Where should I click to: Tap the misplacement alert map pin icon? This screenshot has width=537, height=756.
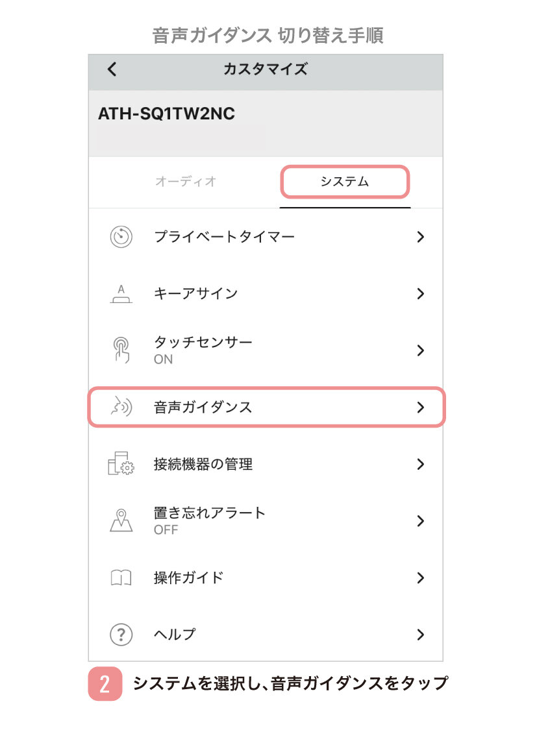click(121, 520)
